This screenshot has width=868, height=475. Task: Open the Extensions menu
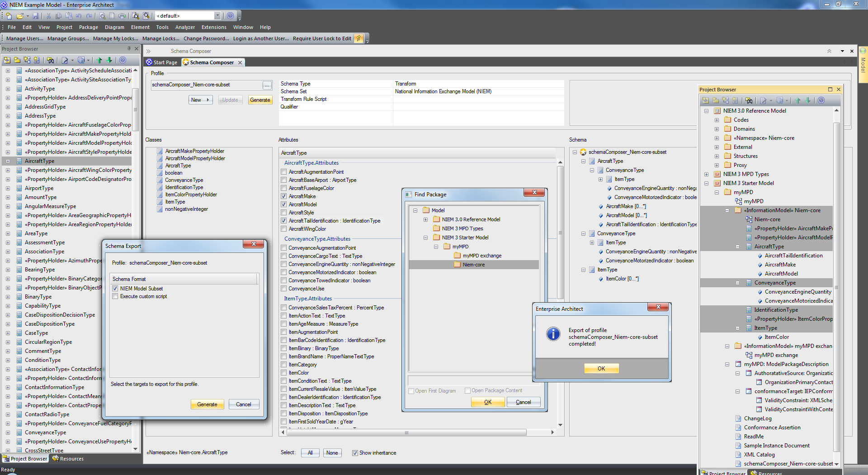[x=214, y=27]
